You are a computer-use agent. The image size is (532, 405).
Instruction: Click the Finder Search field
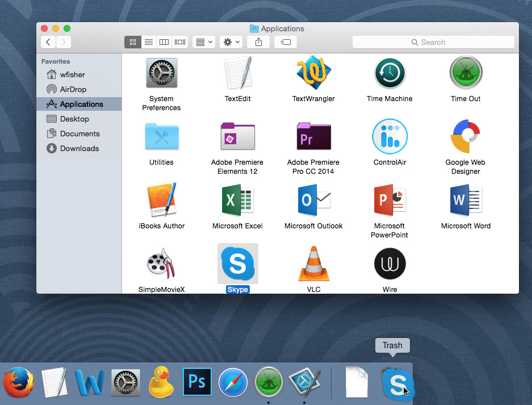(433, 42)
